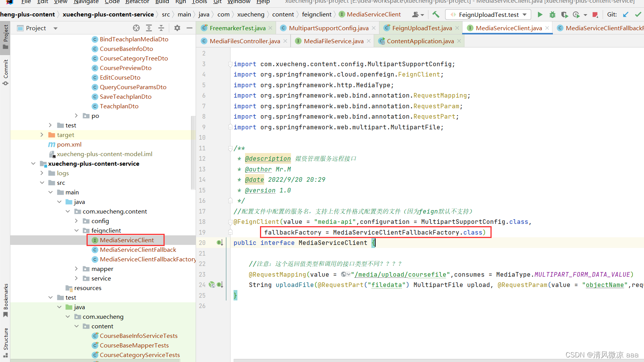Start debugging with the green bug icon
Screen dimensions: 644x362
pos(552,15)
